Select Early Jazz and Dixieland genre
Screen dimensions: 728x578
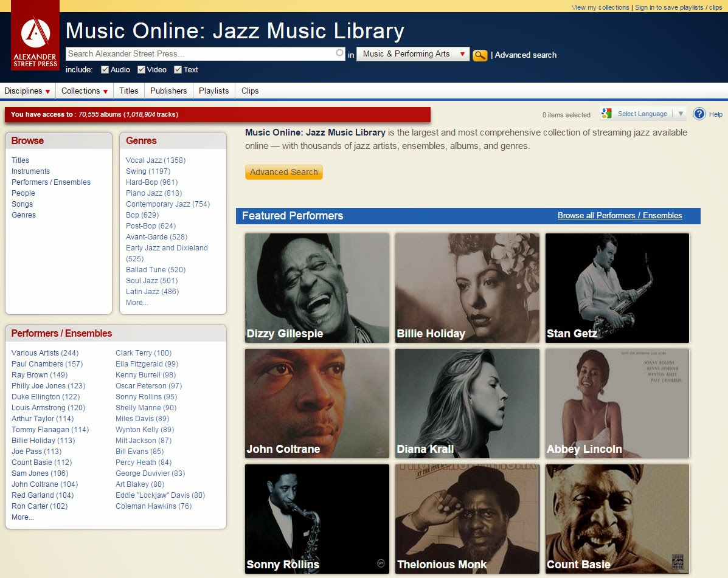[167, 253]
